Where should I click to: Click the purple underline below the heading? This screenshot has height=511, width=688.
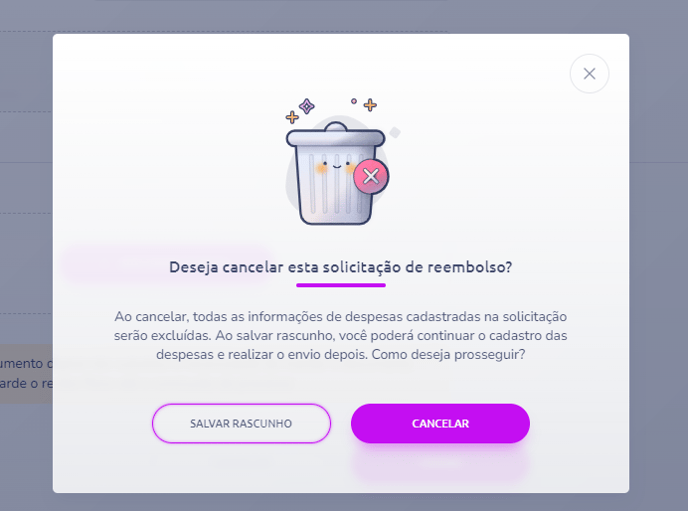(x=341, y=285)
